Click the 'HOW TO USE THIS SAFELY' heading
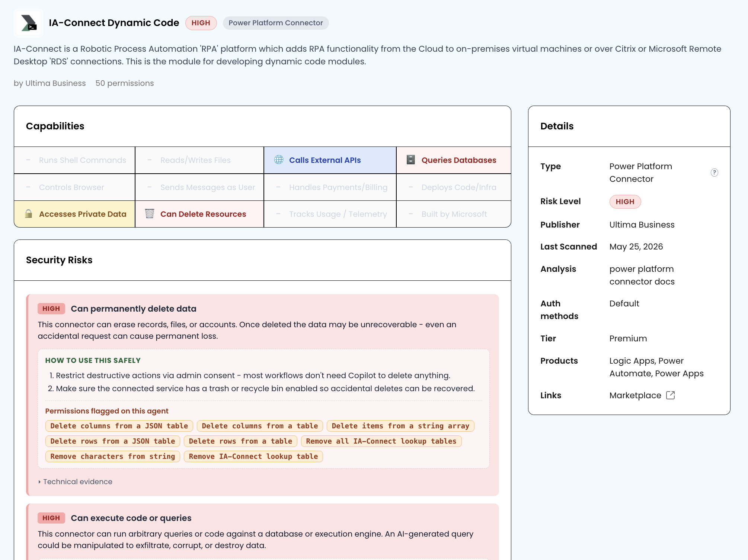The height and width of the screenshot is (560, 748). tap(93, 360)
